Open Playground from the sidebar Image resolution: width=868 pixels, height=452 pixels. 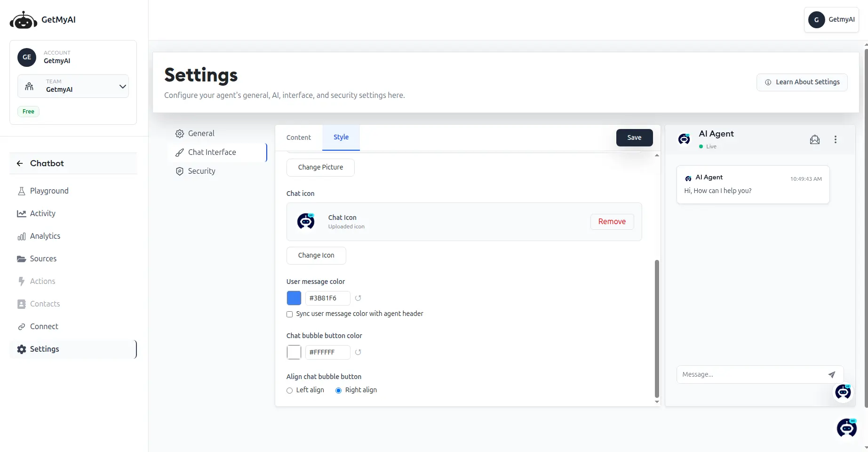coord(49,191)
